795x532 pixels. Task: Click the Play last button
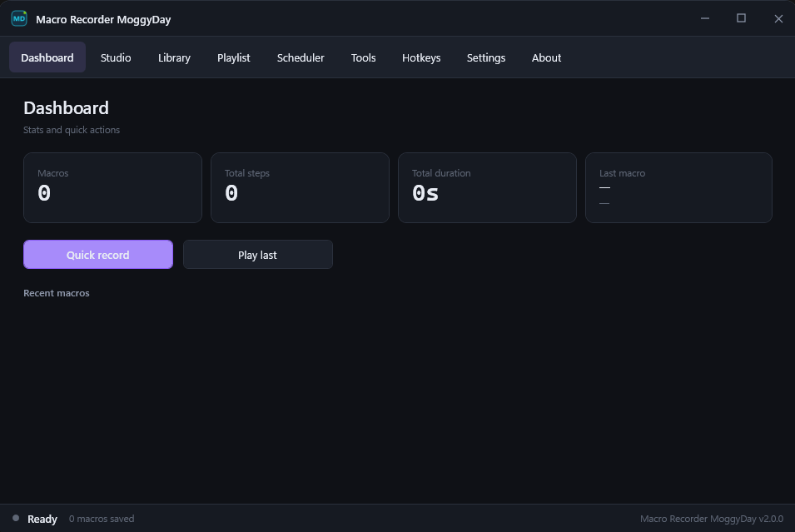(x=257, y=255)
